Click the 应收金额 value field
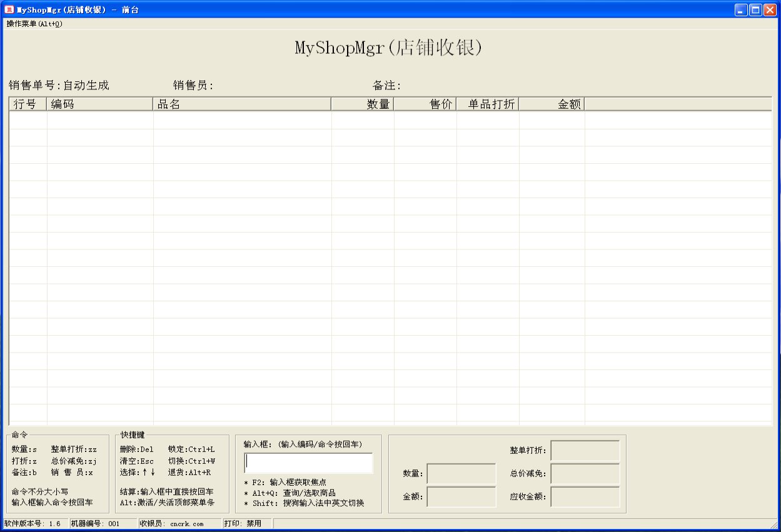 point(585,497)
